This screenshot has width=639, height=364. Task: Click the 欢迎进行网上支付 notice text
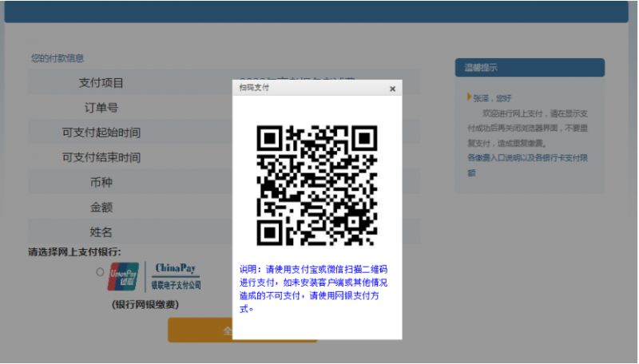(x=527, y=129)
